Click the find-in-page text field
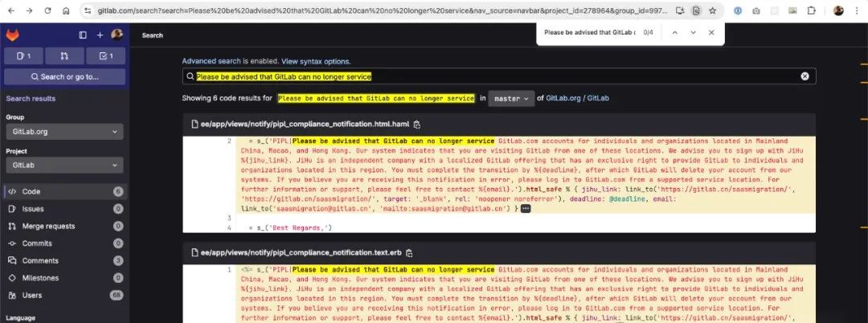The height and width of the screenshot is (323, 868). pos(590,33)
